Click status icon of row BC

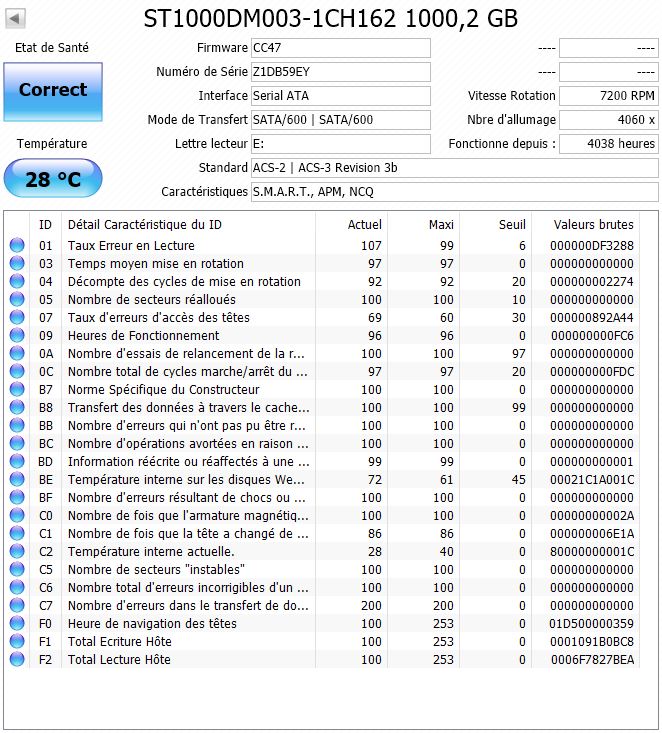(17, 444)
